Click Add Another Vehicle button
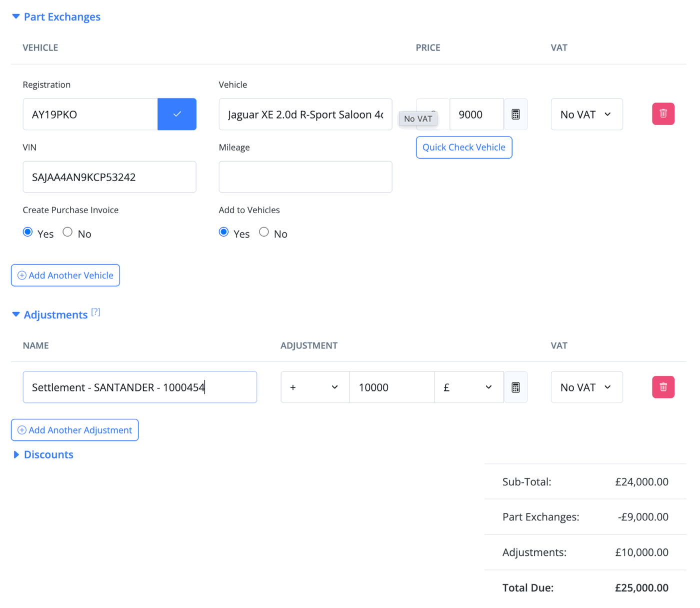The image size is (700, 608). point(65,275)
